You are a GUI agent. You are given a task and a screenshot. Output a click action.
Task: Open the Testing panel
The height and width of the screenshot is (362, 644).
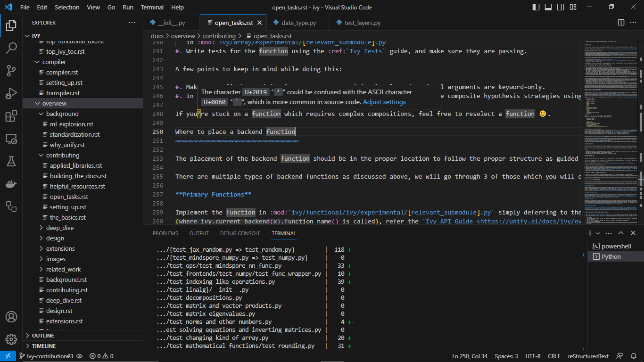tap(11, 161)
